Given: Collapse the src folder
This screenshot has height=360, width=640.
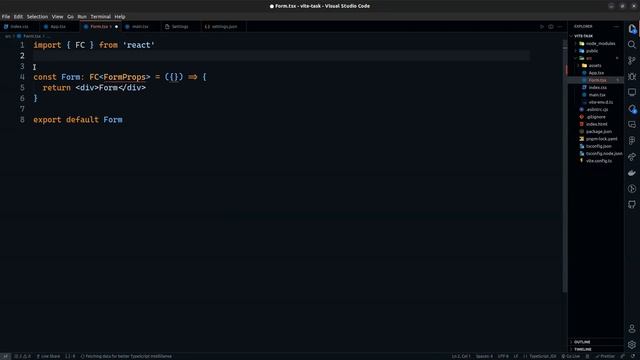Looking at the screenshot, I should point(596,58).
